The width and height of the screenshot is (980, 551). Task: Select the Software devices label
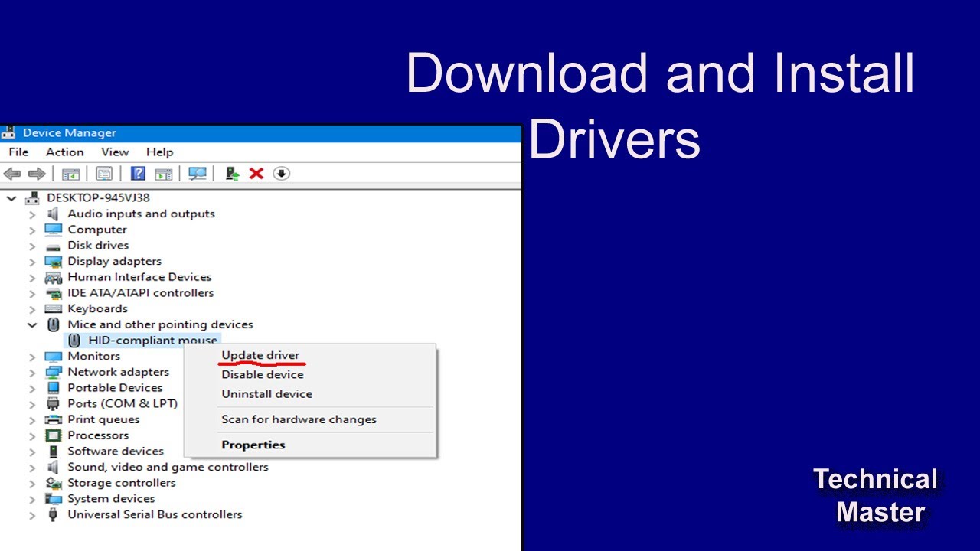click(x=116, y=452)
